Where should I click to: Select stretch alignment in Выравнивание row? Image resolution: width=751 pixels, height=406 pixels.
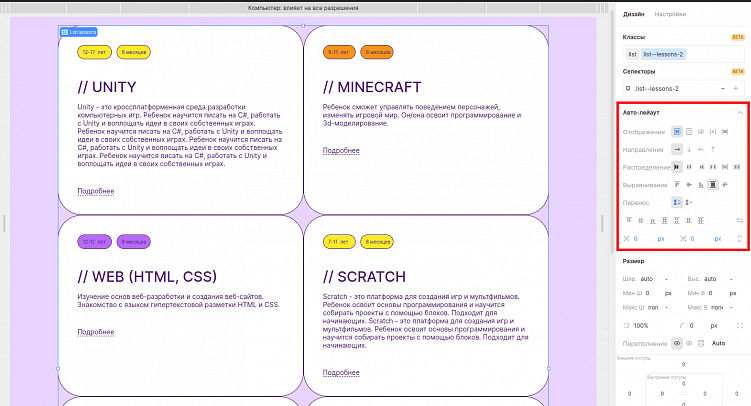(713, 185)
